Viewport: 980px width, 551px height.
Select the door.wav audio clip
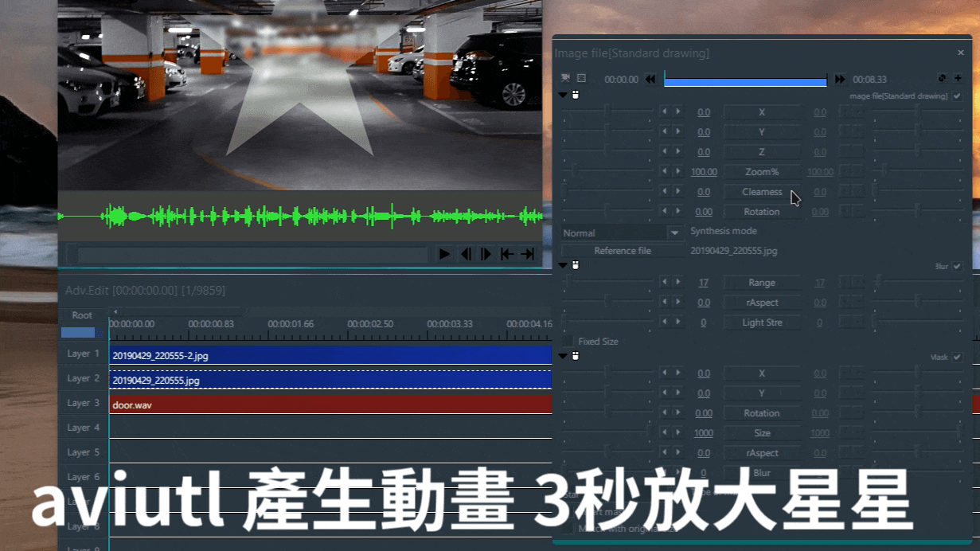click(x=330, y=404)
